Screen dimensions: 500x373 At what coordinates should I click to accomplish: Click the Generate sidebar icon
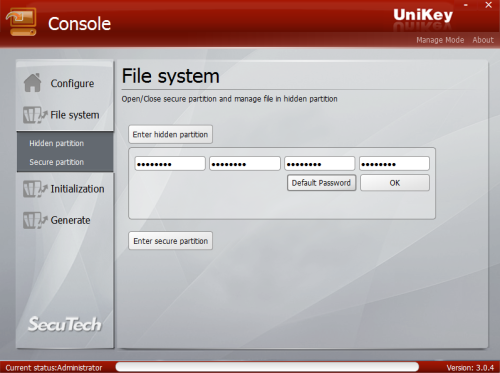click(x=35, y=220)
